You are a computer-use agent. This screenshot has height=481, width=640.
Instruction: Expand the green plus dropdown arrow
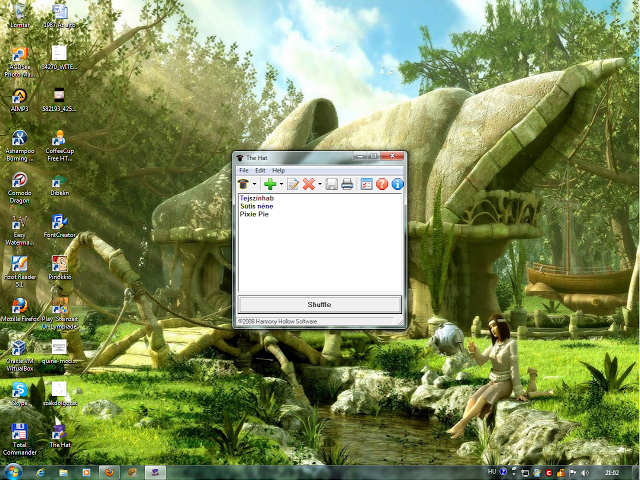[x=281, y=185]
